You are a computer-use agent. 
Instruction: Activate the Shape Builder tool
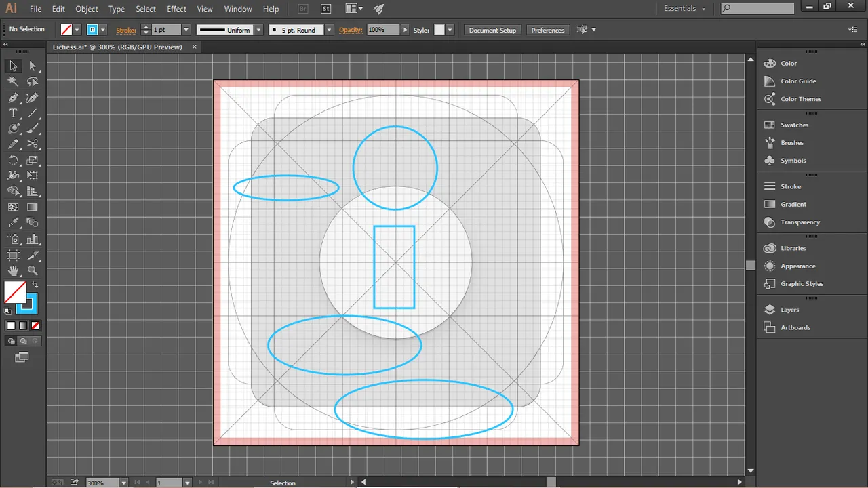tap(13, 192)
